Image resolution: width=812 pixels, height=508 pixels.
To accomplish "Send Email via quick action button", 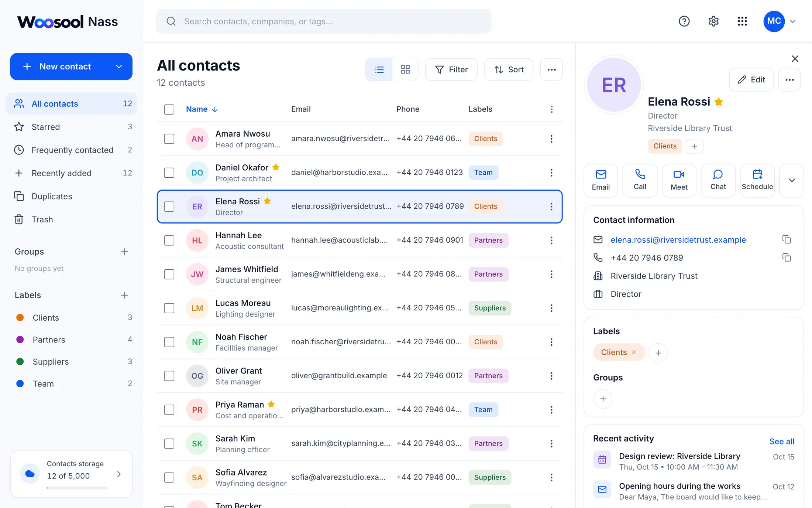I will tap(601, 180).
